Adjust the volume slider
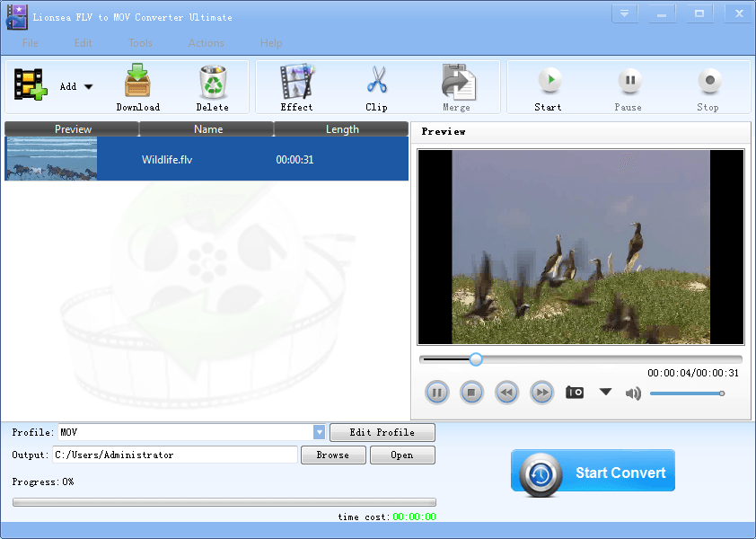756x539 pixels. tap(686, 393)
